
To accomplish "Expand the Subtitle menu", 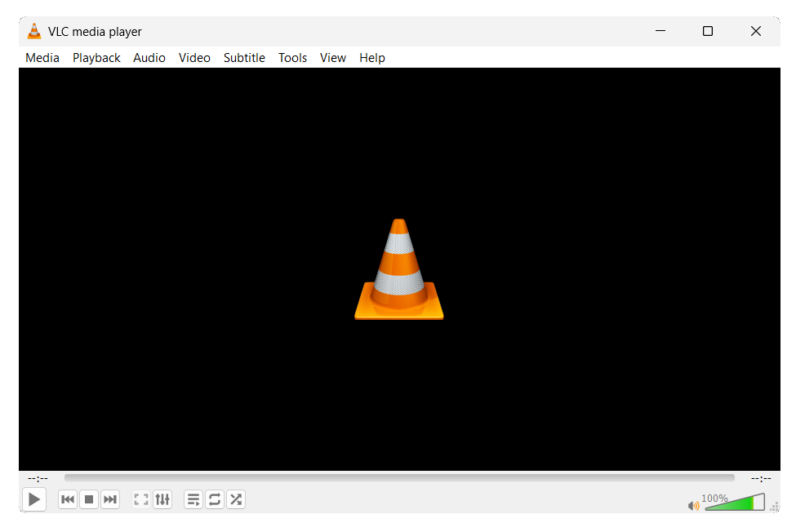I will 244,58.
